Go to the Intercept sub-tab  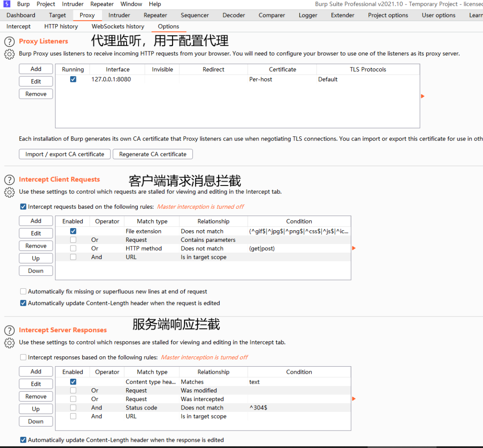[18, 26]
